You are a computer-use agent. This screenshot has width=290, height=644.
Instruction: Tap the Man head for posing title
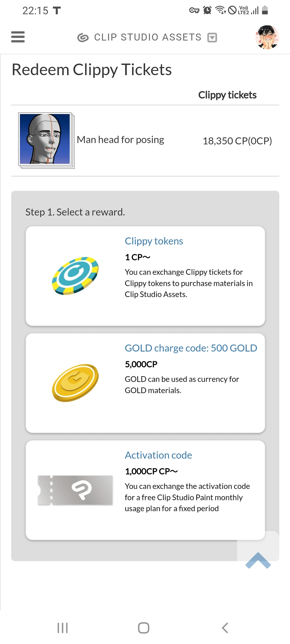click(x=120, y=140)
